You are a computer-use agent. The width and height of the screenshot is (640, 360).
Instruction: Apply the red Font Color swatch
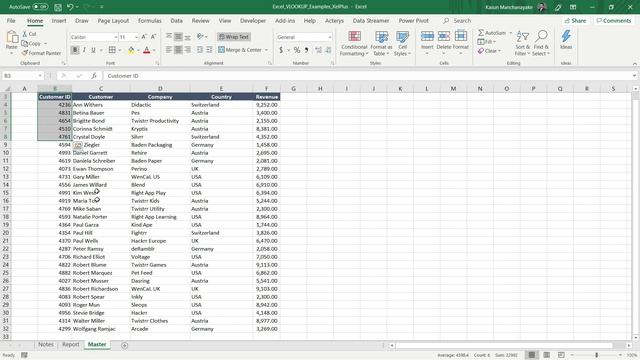pos(147,50)
